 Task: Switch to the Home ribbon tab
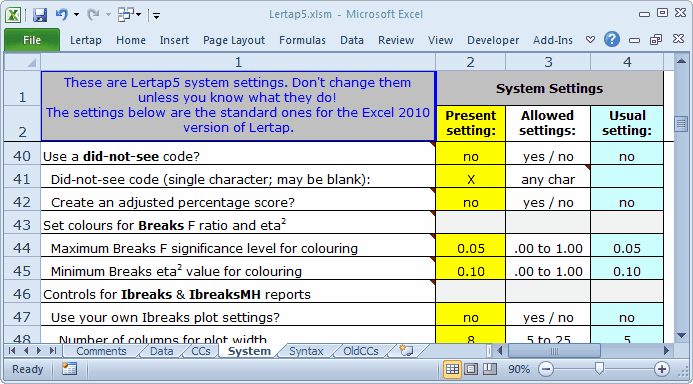point(131,40)
